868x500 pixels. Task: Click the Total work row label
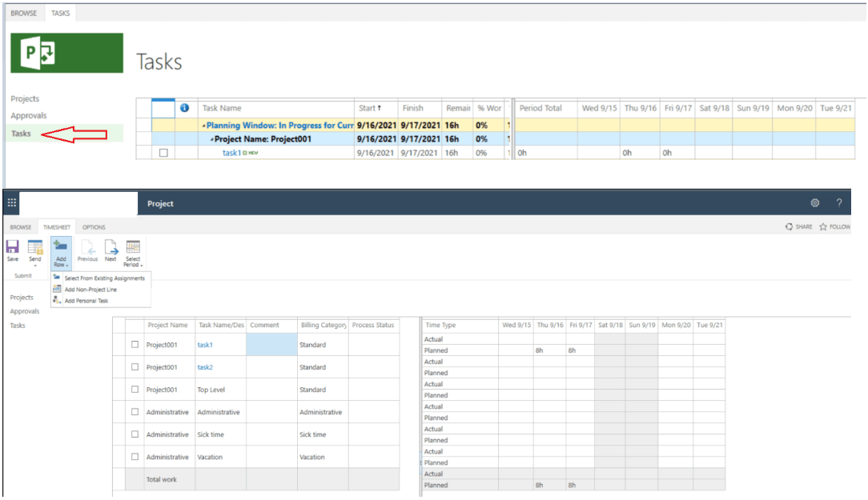click(x=161, y=479)
